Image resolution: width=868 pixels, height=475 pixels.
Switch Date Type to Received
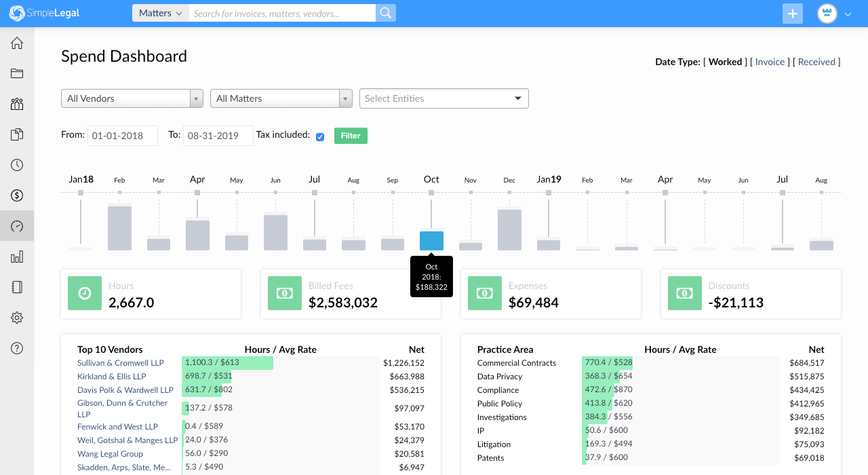[816, 62]
